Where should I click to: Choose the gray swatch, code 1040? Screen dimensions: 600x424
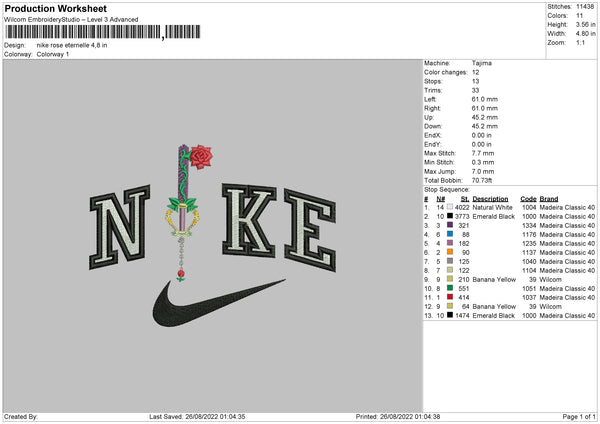[450, 261]
